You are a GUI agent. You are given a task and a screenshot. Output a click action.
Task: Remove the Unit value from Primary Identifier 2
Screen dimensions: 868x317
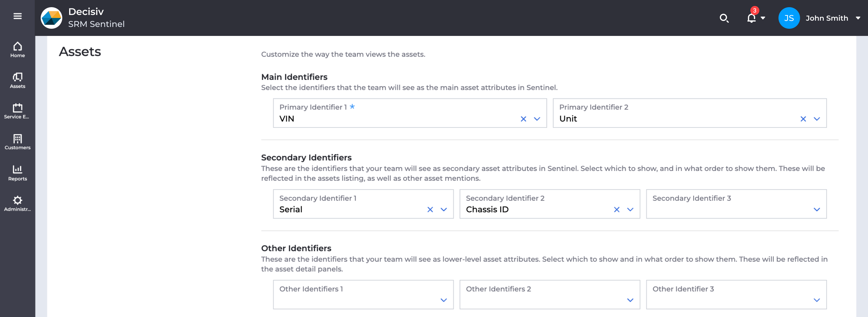pyautogui.click(x=803, y=119)
